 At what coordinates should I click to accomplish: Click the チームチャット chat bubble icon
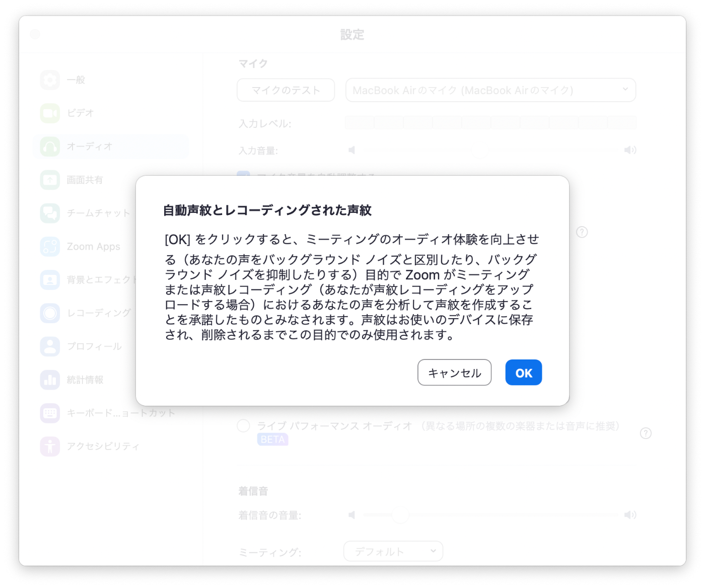50,213
